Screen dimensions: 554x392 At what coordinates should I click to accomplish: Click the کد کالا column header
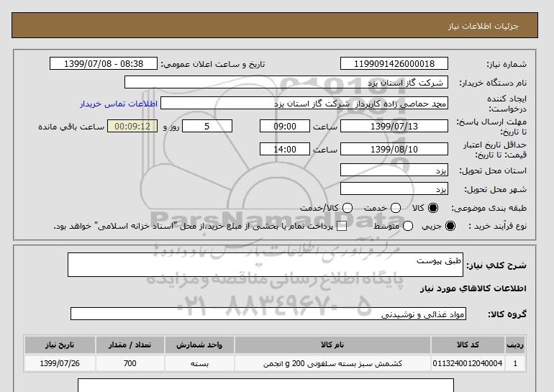pyautogui.click(x=468, y=345)
